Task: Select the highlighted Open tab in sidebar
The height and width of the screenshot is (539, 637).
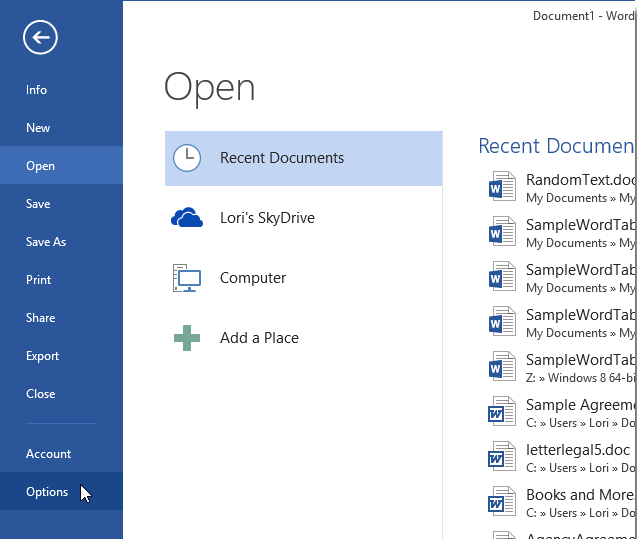Action: [x=41, y=166]
